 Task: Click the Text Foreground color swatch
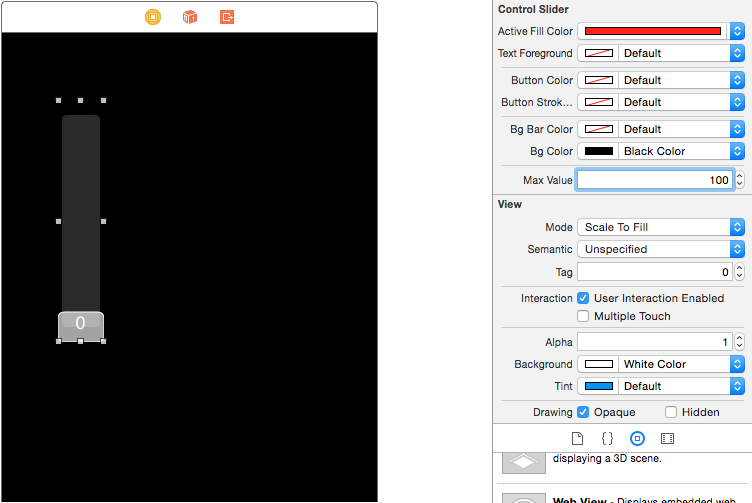[x=599, y=53]
